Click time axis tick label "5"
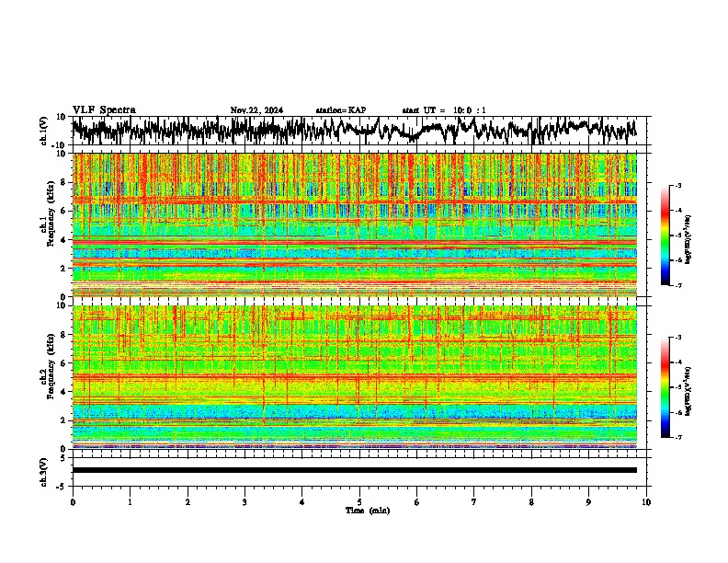This screenshot has width=728, height=563. tap(359, 502)
